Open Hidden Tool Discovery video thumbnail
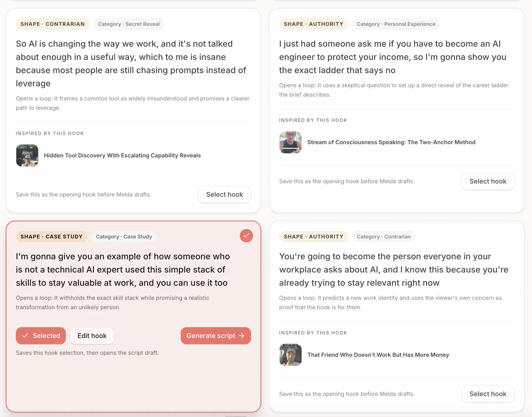532x417 pixels. [x=27, y=156]
